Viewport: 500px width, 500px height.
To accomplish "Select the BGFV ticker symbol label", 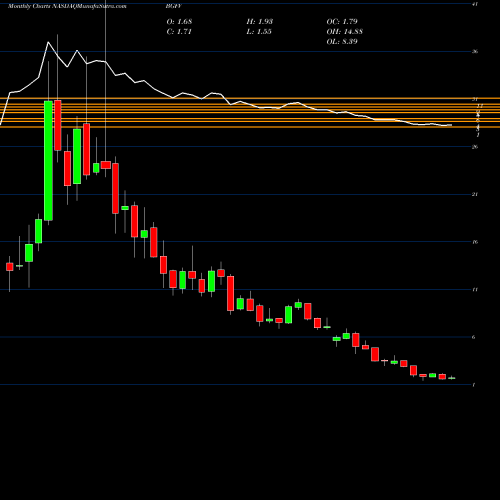I will click(x=174, y=6).
